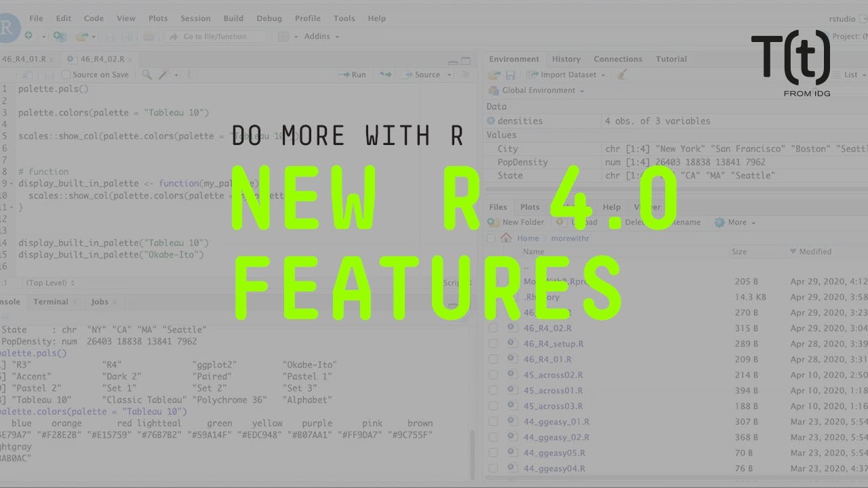
Task: Check the box for 45_across02.R
Action: pos(493,375)
